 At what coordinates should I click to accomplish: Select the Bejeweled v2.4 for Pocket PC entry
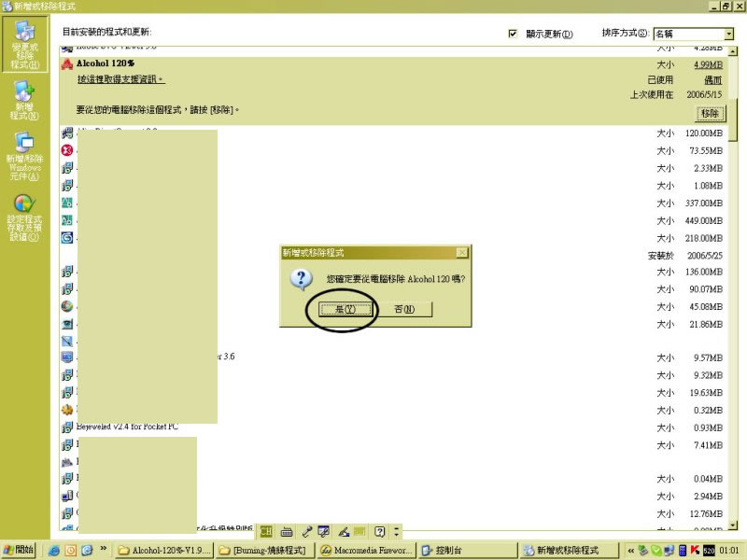tap(393, 427)
